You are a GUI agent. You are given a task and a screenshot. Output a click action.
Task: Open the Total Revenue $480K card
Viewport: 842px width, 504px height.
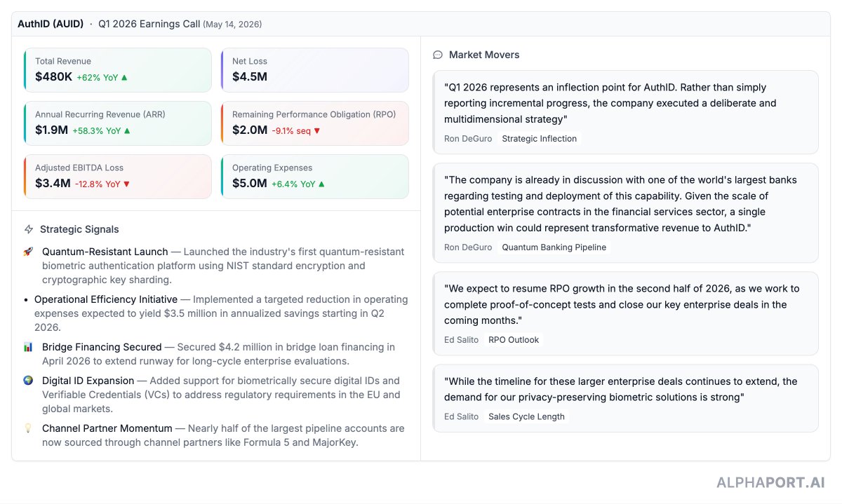tap(117, 70)
